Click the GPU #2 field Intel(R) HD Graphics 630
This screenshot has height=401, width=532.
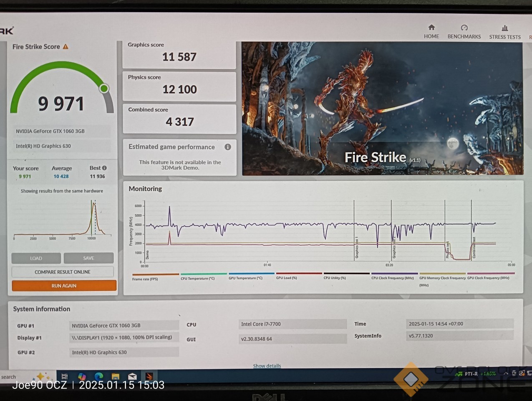tap(124, 352)
